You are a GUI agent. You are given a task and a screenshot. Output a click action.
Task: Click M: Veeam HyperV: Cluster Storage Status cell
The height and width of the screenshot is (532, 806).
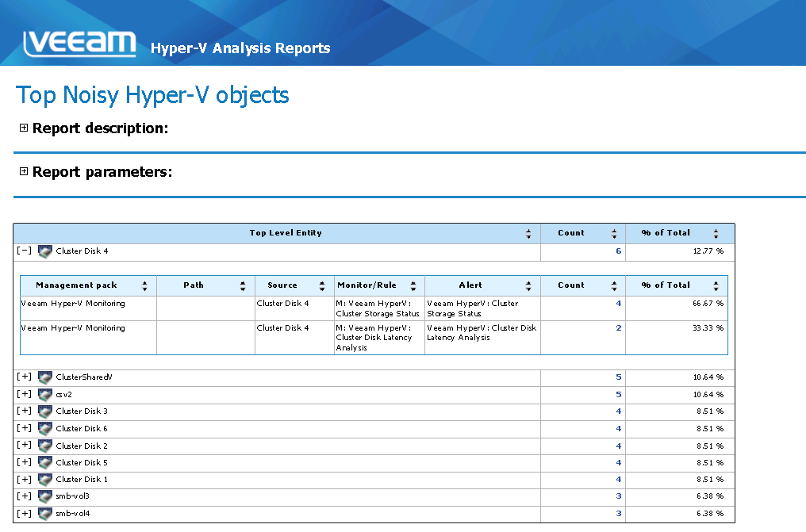(x=378, y=308)
